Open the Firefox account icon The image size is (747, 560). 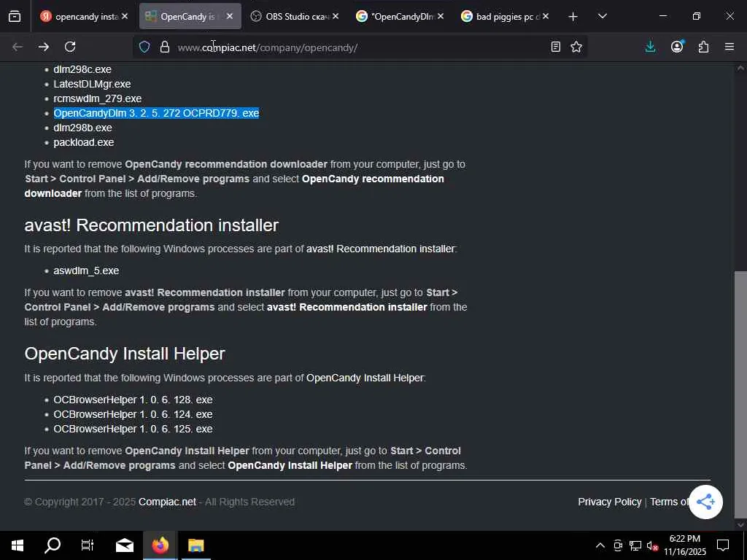pos(677,47)
